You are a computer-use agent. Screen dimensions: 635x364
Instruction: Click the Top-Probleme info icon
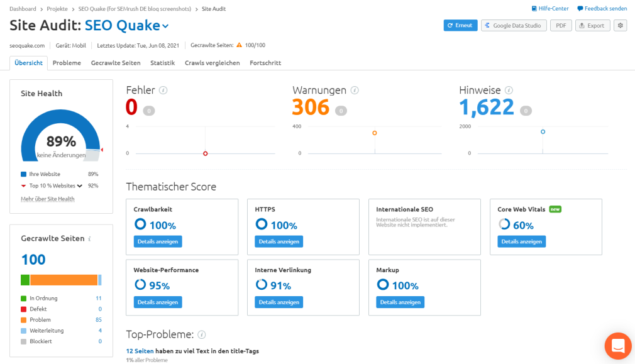(202, 335)
